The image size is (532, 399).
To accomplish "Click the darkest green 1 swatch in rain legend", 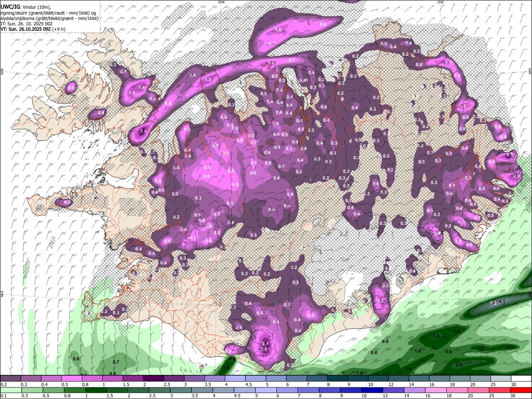I will (x=96, y=390).
